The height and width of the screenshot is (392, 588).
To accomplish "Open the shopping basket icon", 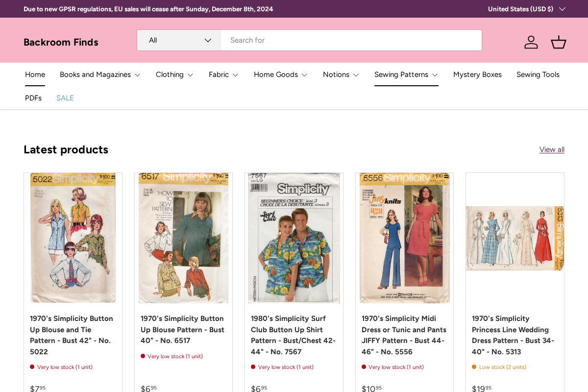I will [x=558, y=42].
